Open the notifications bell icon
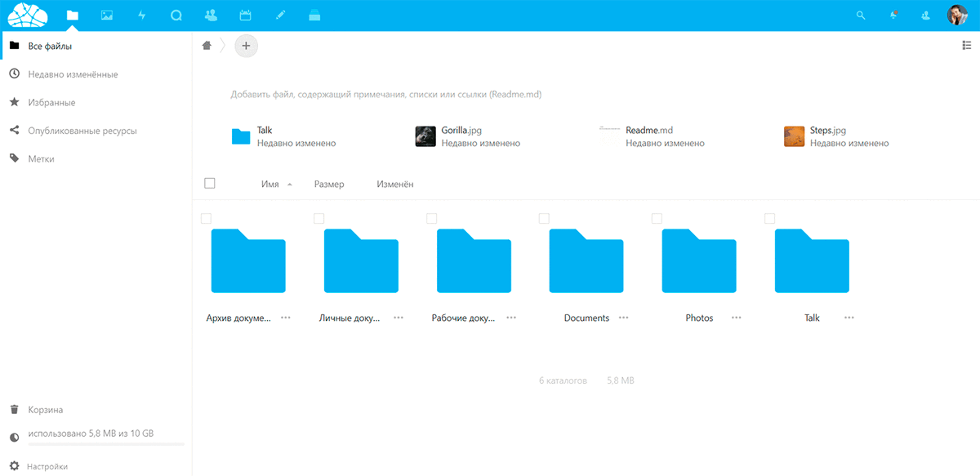Viewport: 980px width, 476px height. (893, 15)
